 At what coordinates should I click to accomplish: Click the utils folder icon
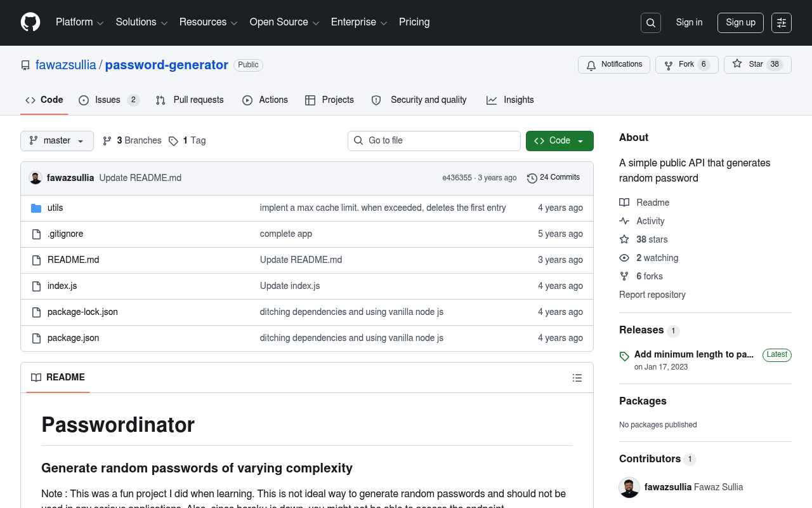[x=36, y=208]
